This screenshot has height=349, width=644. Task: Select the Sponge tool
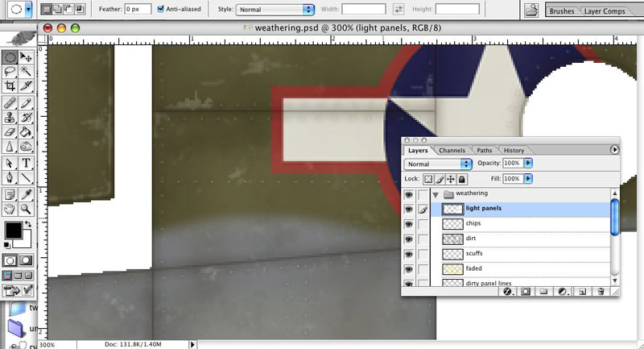[26, 147]
